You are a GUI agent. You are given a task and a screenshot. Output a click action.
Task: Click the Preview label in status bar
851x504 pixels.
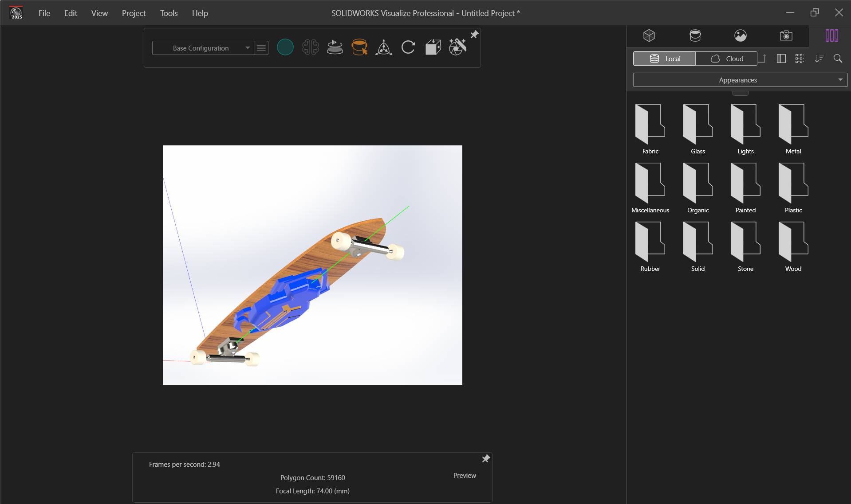tap(464, 475)
